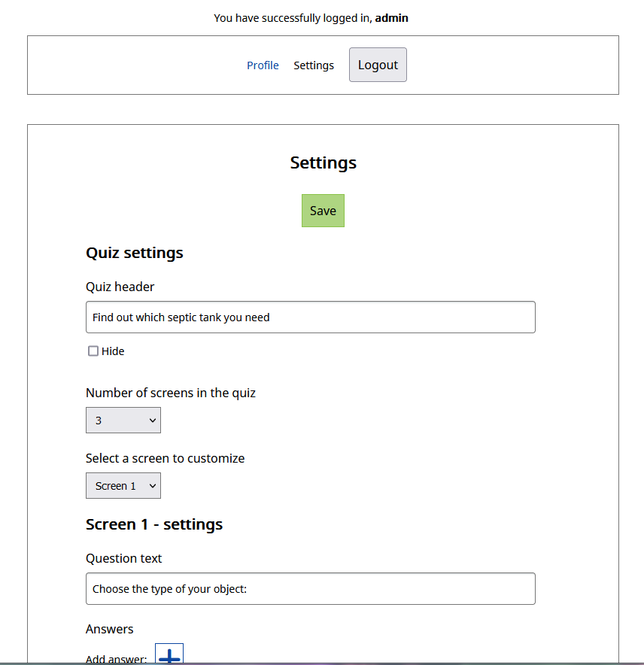Image resolution: width=644 pixels, height=665 pixels.
Task: Click the plus icon to add an answer
Action: pos(169,654)
